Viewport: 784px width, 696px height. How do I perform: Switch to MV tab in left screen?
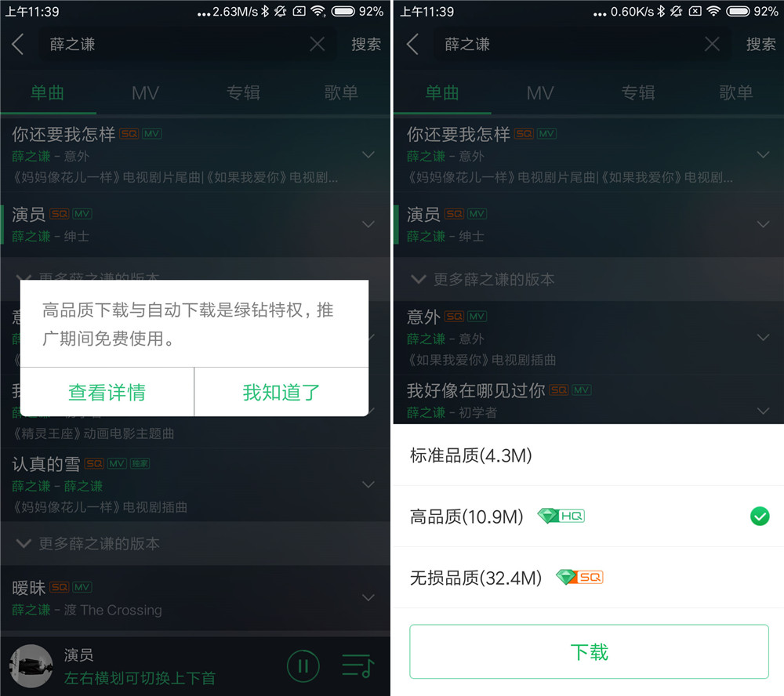[146, 92]
